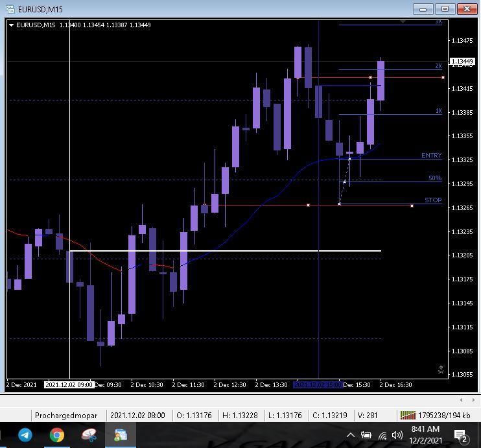Select the right end handle of lower red line
The width and height of the screenshot is (481, 448).
[x=412, y=206]
